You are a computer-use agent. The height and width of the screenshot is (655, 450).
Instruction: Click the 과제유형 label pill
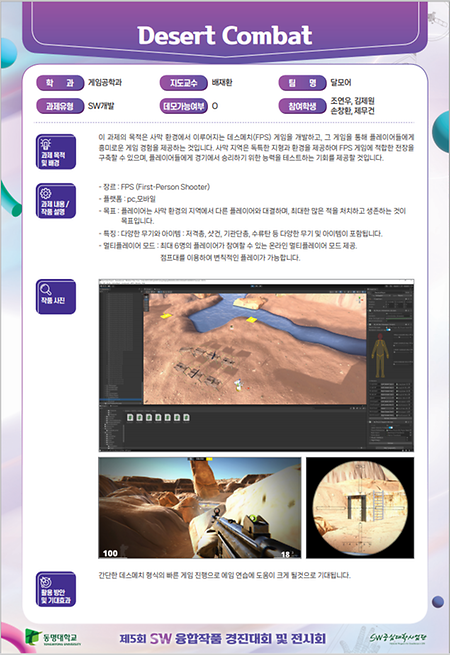coord(60,106)
